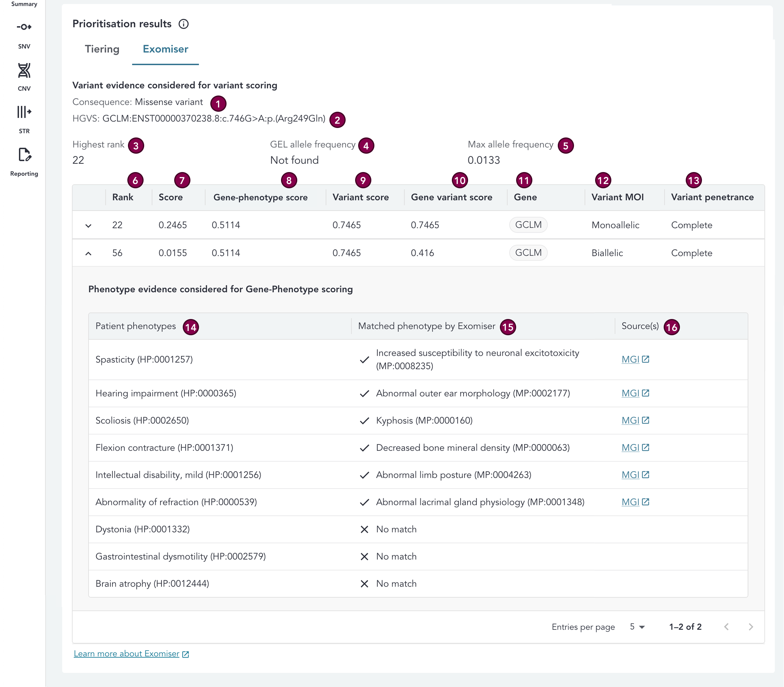Viewport: 784px width, 687px height.
Task: Select the Exomiser tab
Action: [165, 49]
